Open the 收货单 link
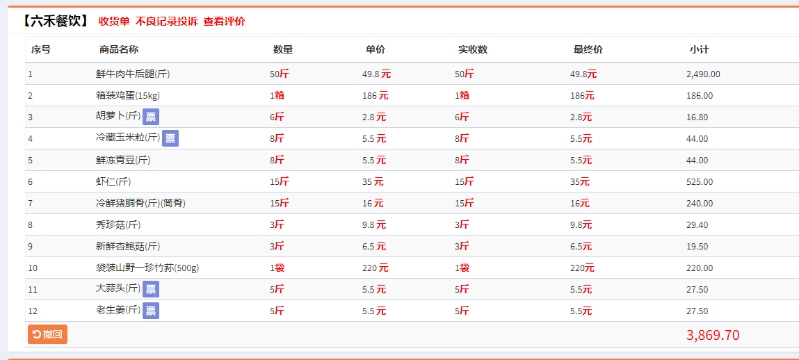 click(114, 21)
